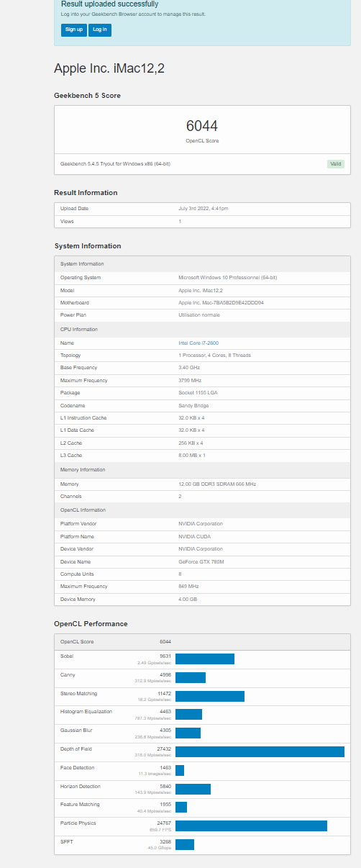Viewport: 361px width, 868px height.
Task: Click the OpenCL Performance section heading
Action: coord(91,623)
